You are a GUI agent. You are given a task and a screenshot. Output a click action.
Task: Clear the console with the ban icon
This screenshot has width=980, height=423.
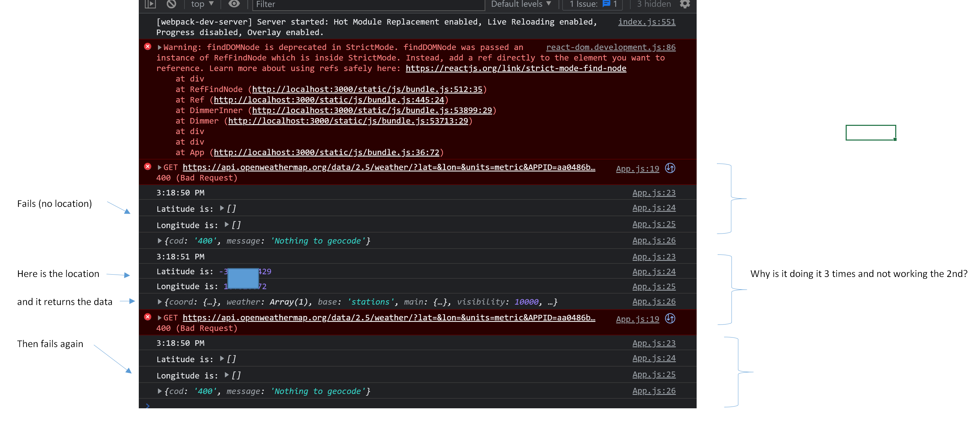click(172, 4)
